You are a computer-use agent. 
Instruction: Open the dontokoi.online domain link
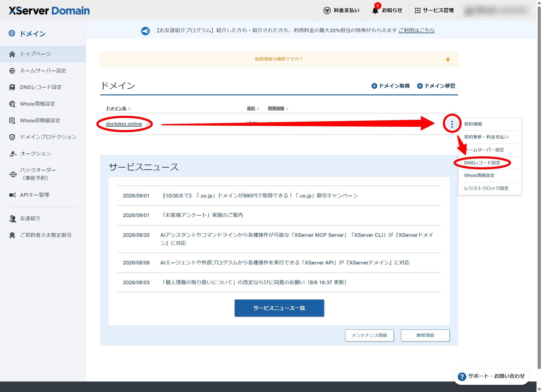pos(124,124)
